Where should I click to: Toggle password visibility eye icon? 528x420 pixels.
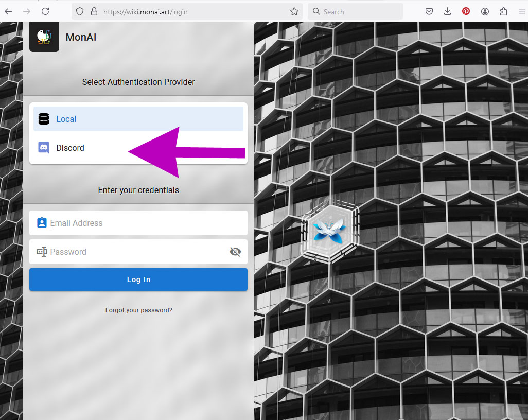point(235,252)
